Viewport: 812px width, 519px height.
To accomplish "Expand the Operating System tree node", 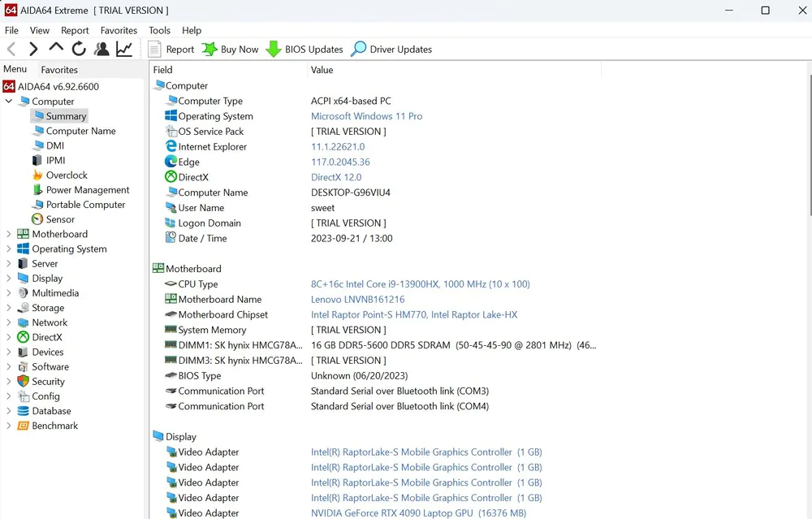I will click(x=8, y=249).
